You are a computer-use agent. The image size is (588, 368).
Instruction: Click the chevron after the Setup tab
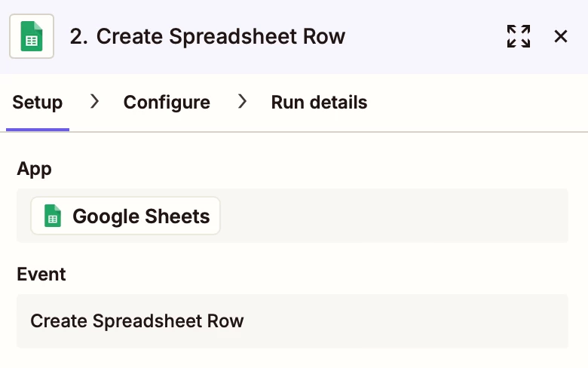pos(94,101)
